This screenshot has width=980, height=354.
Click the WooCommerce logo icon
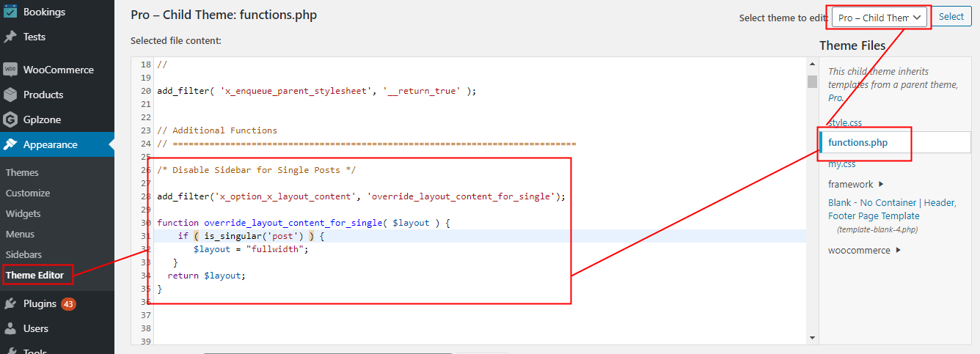coord(10,70)
